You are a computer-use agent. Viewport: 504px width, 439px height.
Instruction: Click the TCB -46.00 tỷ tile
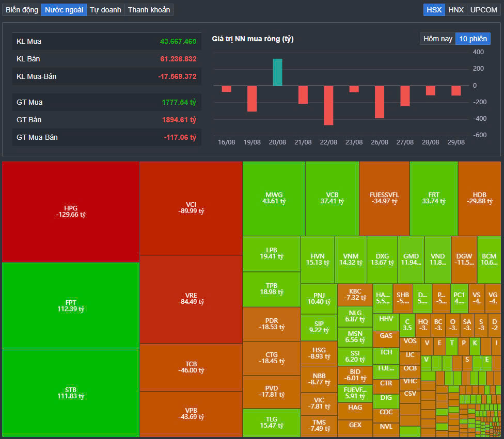[x=191, y=367]
